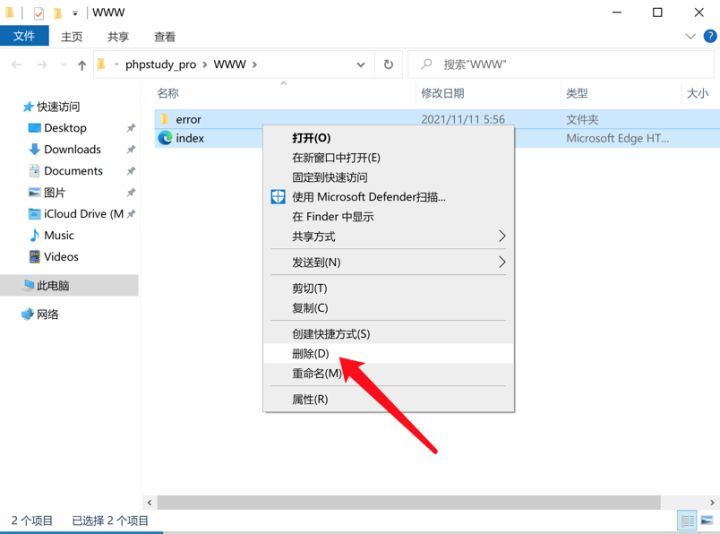Select Cut (剪切) in context menu
Image resolution: width=720 pixels, height=534 pixels.
pyautogui.click(x=388, y=288)
